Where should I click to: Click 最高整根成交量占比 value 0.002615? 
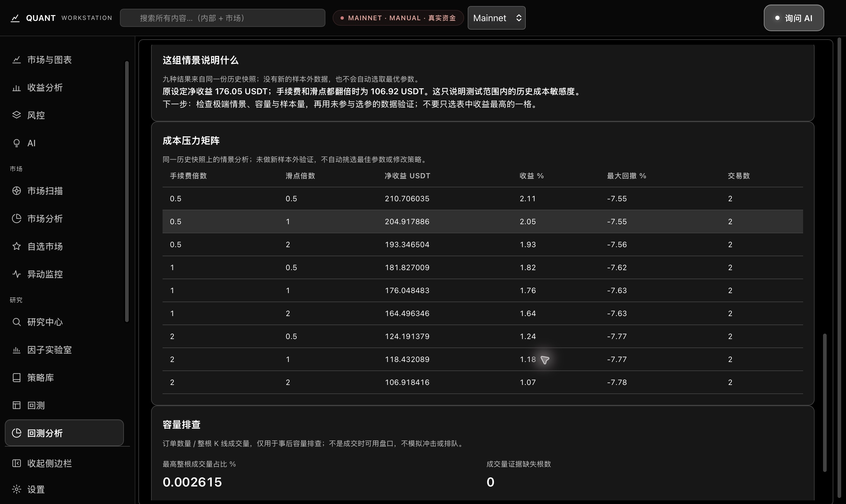point(192,482)
